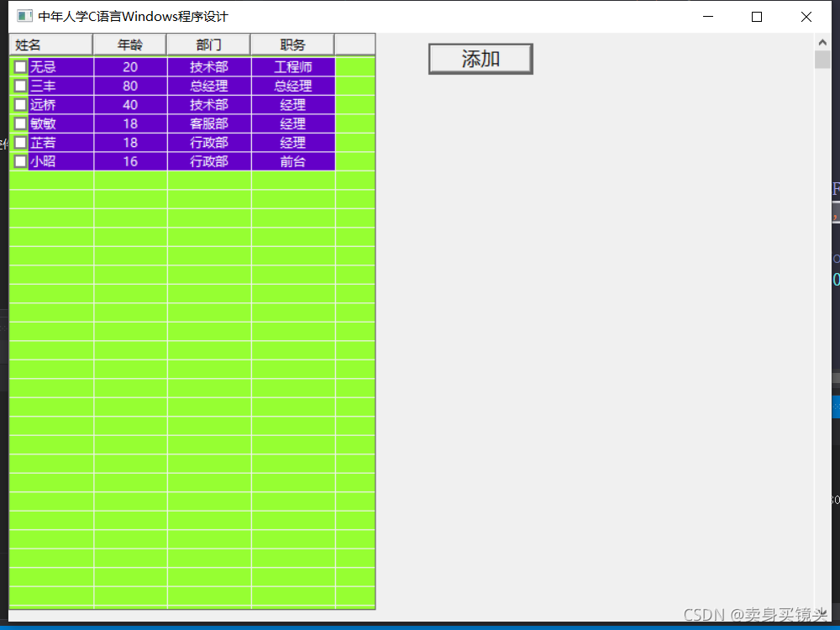840x630 pixels.
Task: Click the 客服部 cell
Action: point(209,123)
